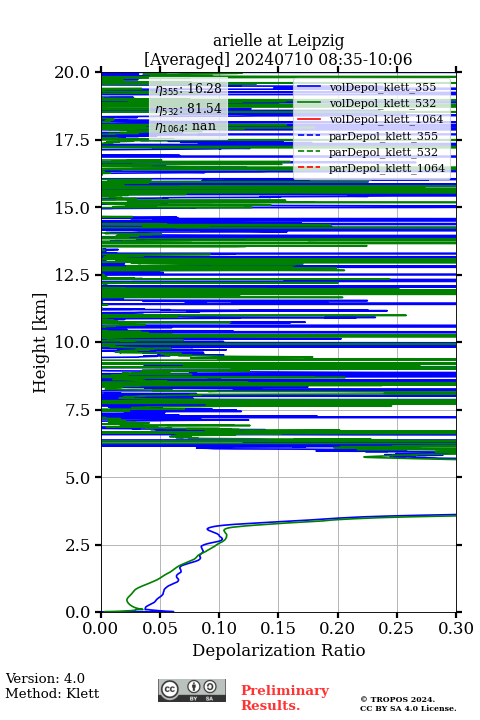Click the Depolarization Ratio axis label
Screen dimensions: 480x720
point(279,650)
